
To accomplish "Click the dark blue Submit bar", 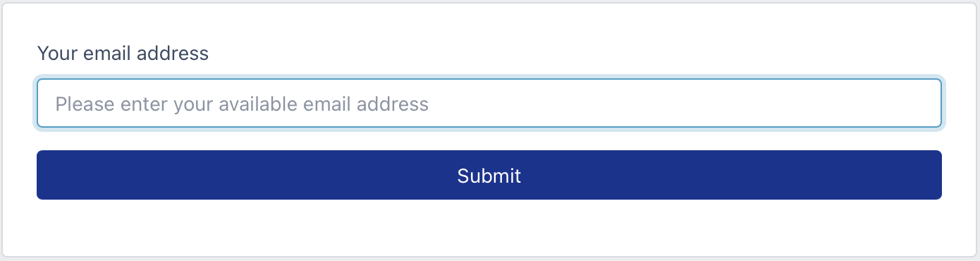I will click(489, 175).
